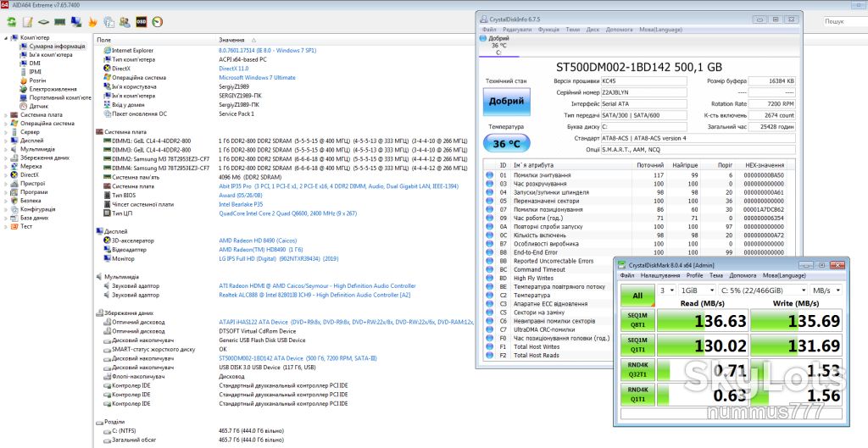The width and height of the screenshot is (868, 448).
Task: Expand the Системна плата tree branch
Action: pos(6,114)
